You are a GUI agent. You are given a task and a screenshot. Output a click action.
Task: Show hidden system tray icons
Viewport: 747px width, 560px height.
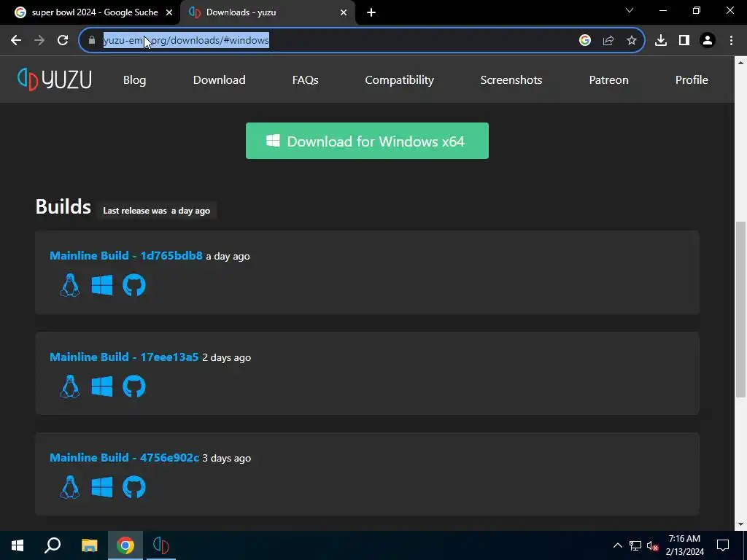tap(617, 545)
